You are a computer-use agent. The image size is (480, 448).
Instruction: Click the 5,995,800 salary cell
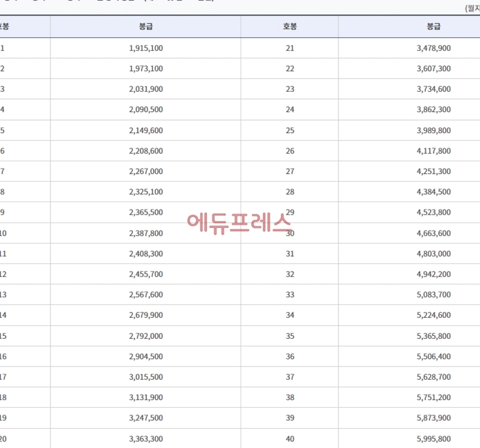tap(433, 439)
